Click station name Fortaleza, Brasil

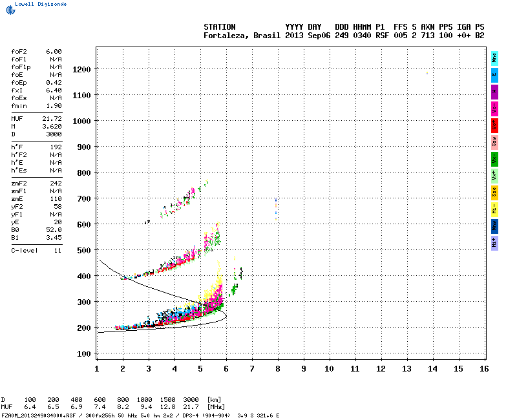(x=242, y=36)
